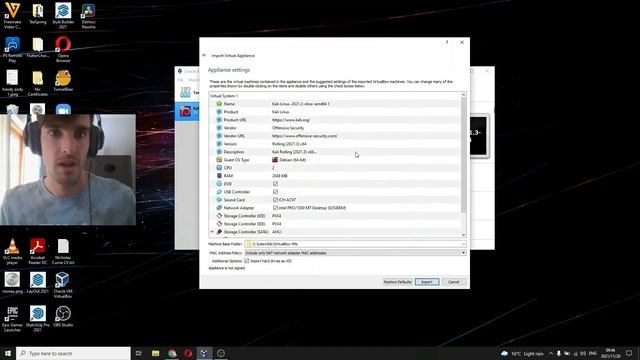Click the Import button
The height and width of the screenshot is (360, 640).
coord(427,282)
